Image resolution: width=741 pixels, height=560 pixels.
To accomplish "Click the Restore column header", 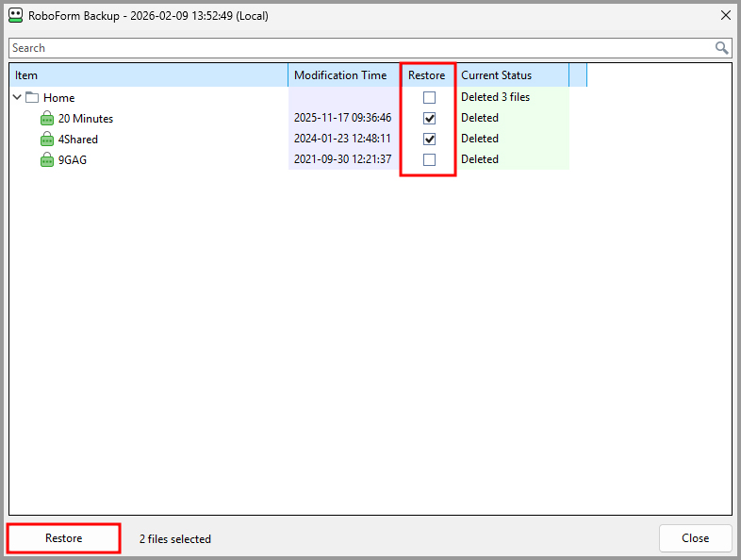I will 426,75.
